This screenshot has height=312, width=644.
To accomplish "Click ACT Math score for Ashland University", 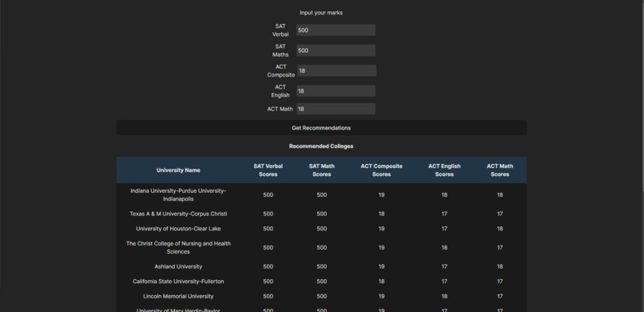I will coord(500,266).
